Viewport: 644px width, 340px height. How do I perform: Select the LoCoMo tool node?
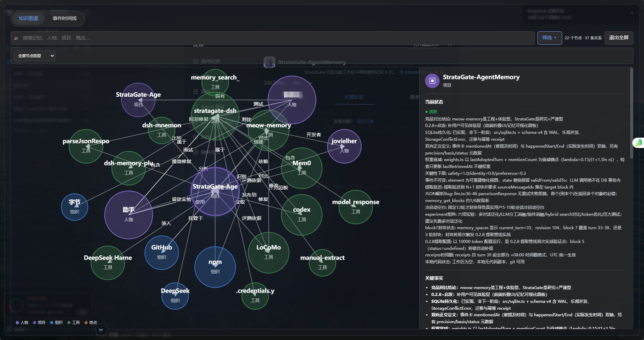click(268, 252)
